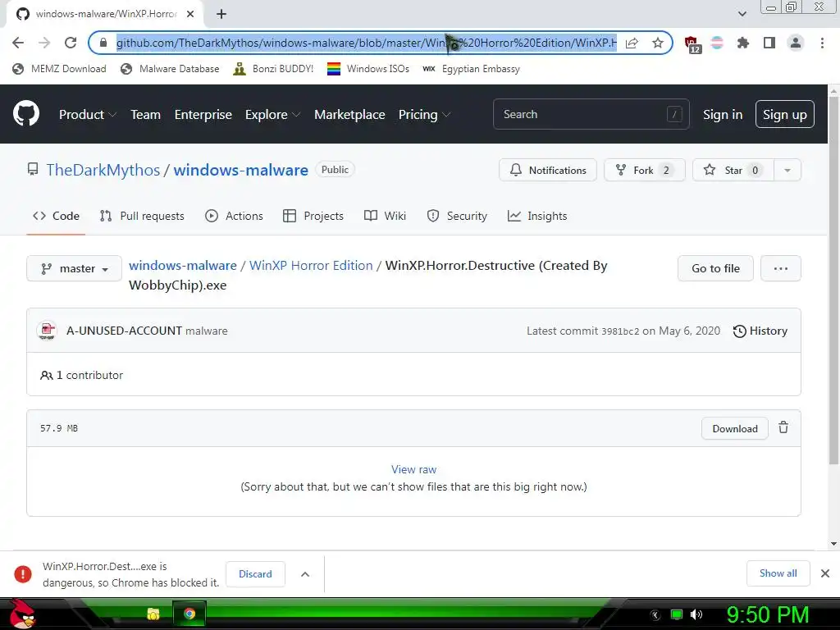Screen dimensions: 840x630
Task: Click the Angry Birds start button
Action: point(21,614)
